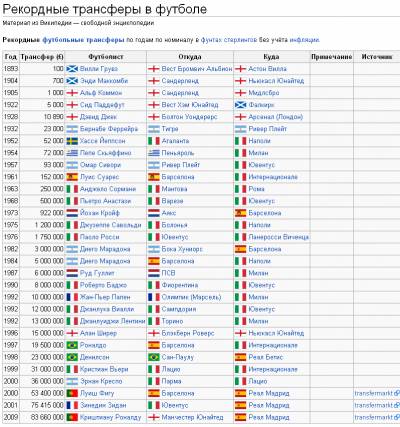The width and height of the screenshot is (400, 427).
Task: Click the Scottish flag beside Фалкирк
Action: click(x=241, y=105)
